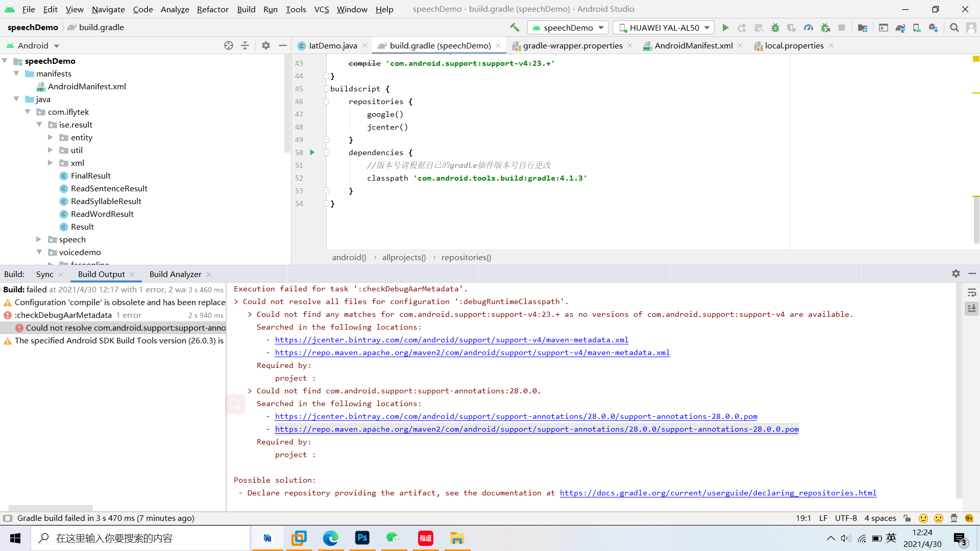
Task: Open the File menu
Action: tap(29, 9)
